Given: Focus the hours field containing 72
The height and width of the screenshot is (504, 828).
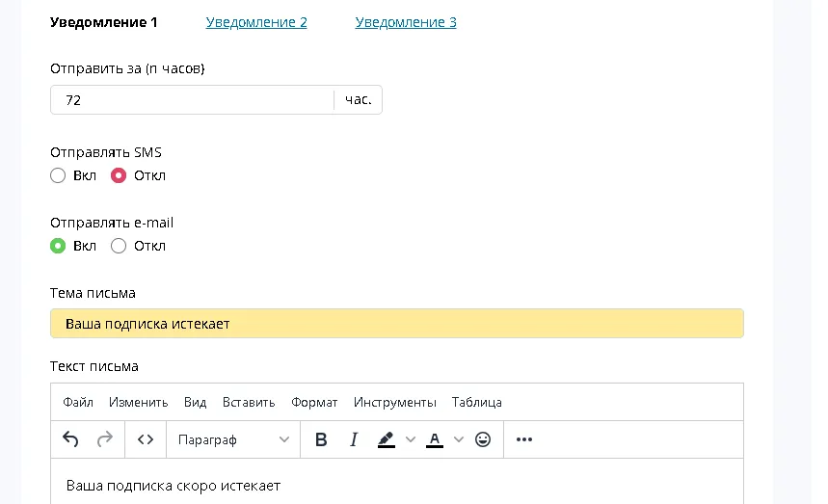Looking at the screenshot, I should coord(193,100).
